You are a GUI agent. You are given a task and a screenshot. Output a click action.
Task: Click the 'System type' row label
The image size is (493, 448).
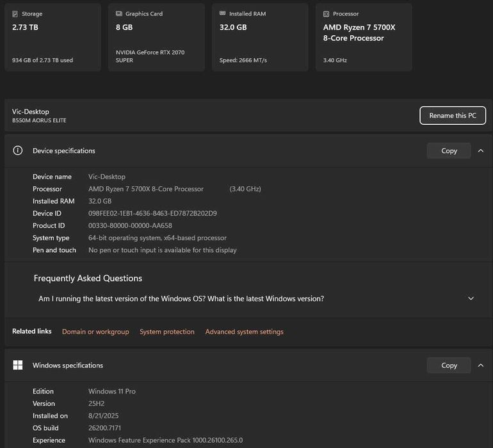(51, 238)
